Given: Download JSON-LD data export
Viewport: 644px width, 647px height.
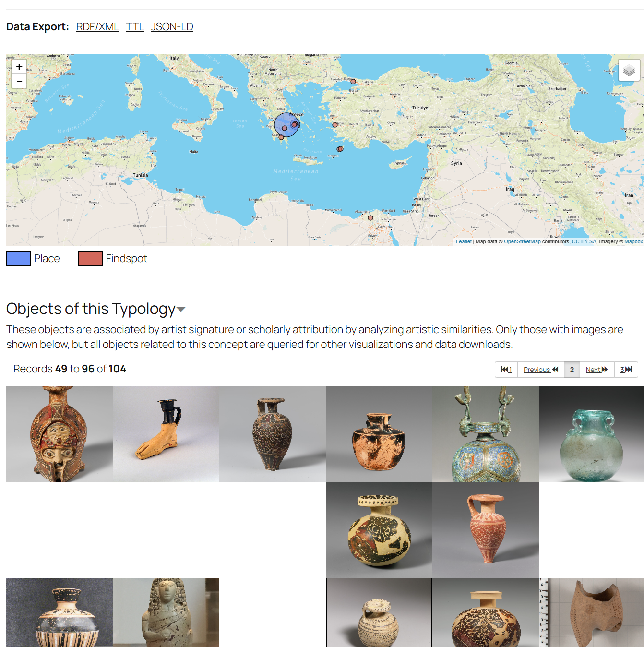Looking at the screenshot, I should pos(172,27).
